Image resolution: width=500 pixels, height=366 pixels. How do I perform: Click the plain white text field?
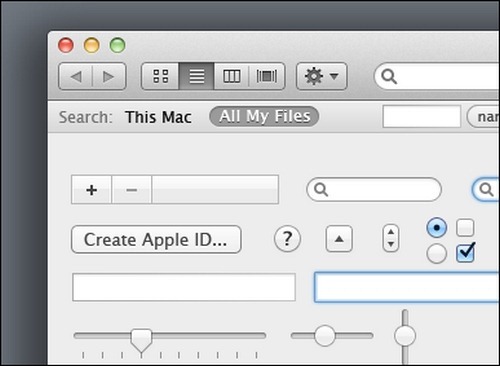tap(184, 287)
